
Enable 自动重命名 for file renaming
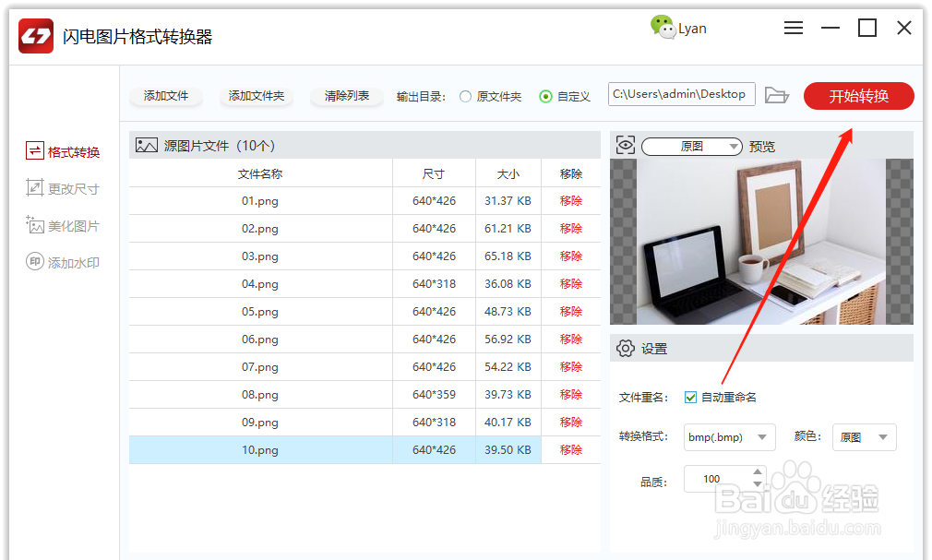(x=690, y=397)
